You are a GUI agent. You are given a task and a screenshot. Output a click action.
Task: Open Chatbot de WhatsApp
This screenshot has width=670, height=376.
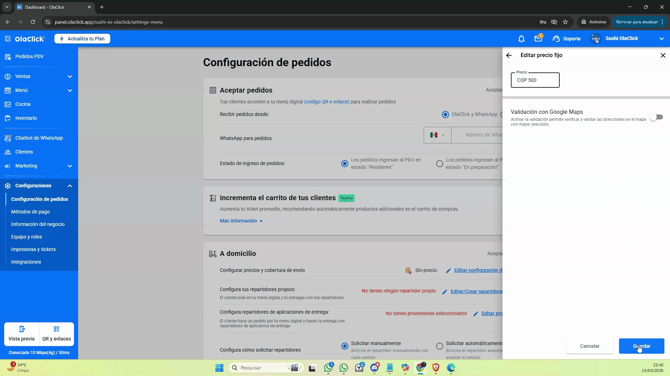tap(38, 138)
